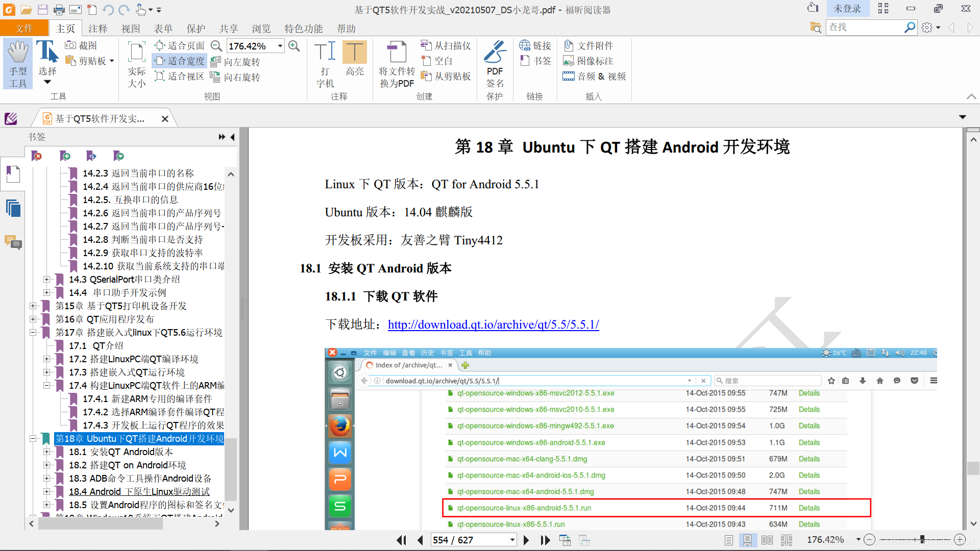Toggle Fit Width (适合宽度) view mode
980x551 pixels.
point(180,61)
